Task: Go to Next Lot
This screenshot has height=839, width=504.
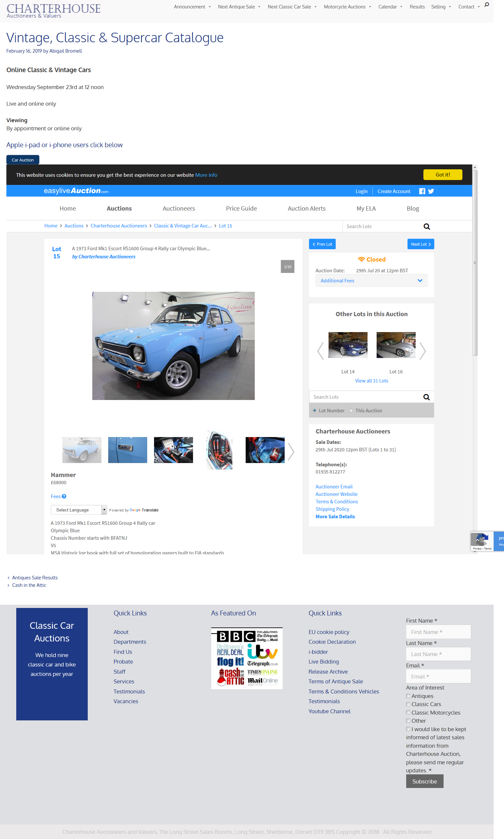Action: (421, 244)
